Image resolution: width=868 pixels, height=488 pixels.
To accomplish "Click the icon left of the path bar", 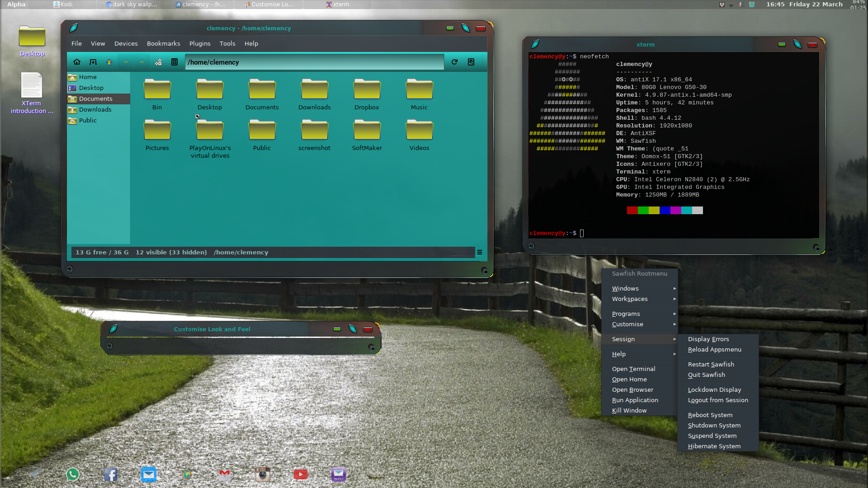I will pos(175,62).
